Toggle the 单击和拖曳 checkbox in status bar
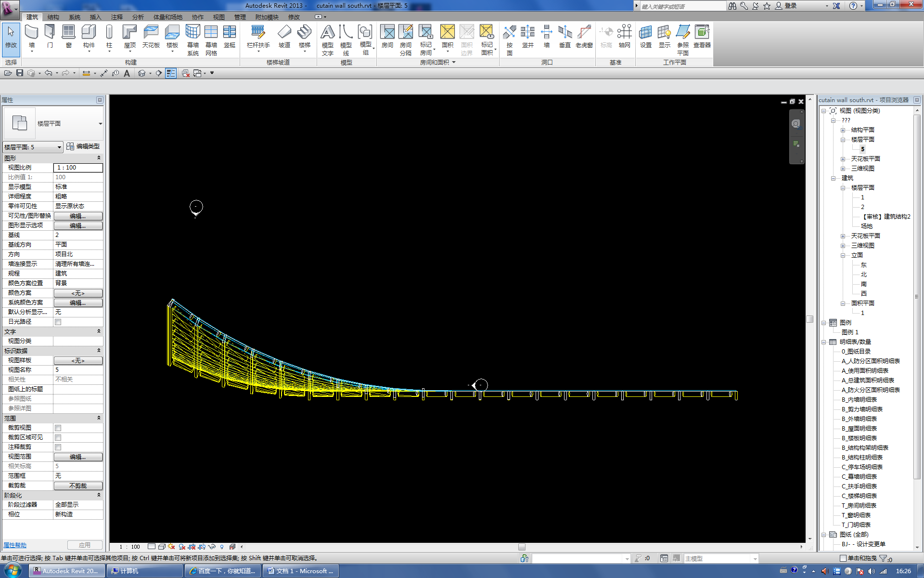This screenshot has height=578, width=924. tap(843, 558)
